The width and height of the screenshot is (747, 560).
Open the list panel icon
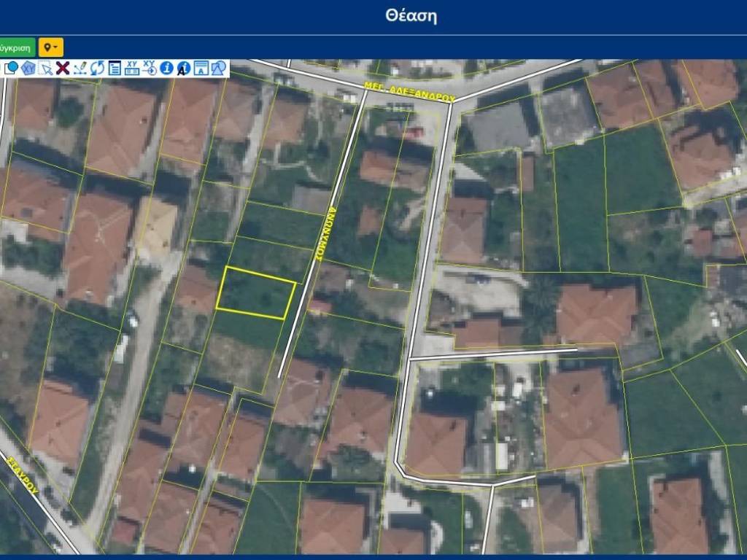point(115,68)
